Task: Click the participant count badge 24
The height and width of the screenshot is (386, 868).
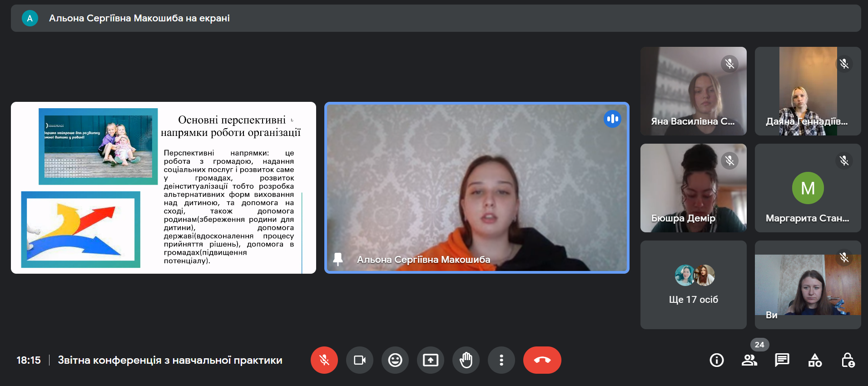Action: pyautogui.click(x=759, y=345)
